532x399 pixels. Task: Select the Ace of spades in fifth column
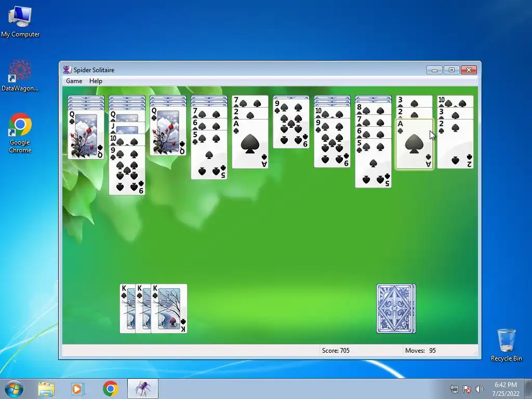pos(250,144)
